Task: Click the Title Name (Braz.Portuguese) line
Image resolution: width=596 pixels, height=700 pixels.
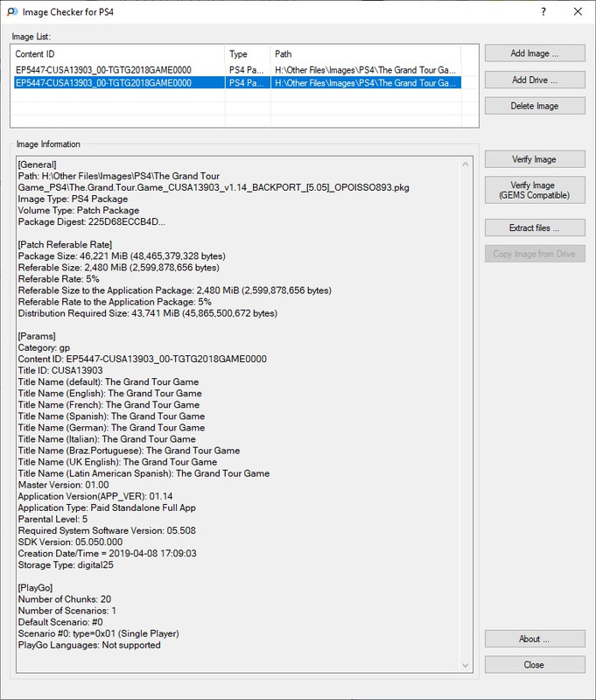Action: point(129,451)
